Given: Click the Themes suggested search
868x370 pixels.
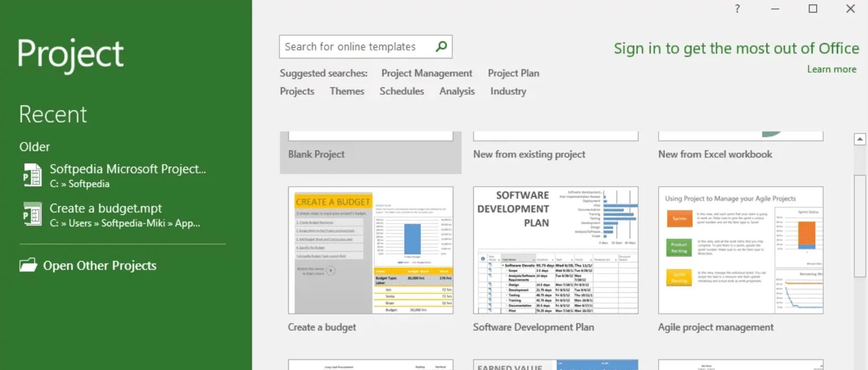Looking at the screenshot, I should tap(347, 91).
